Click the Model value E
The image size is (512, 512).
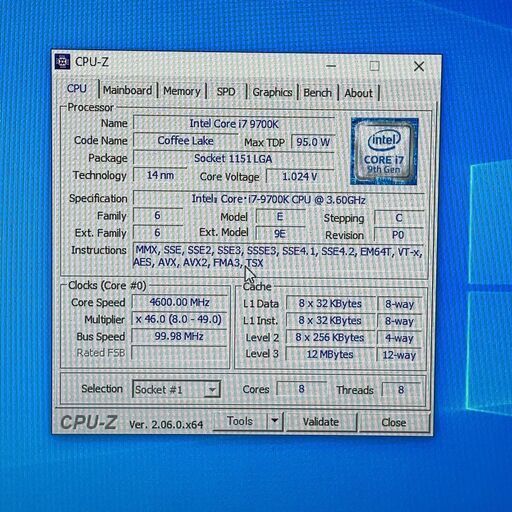(280, 217)
